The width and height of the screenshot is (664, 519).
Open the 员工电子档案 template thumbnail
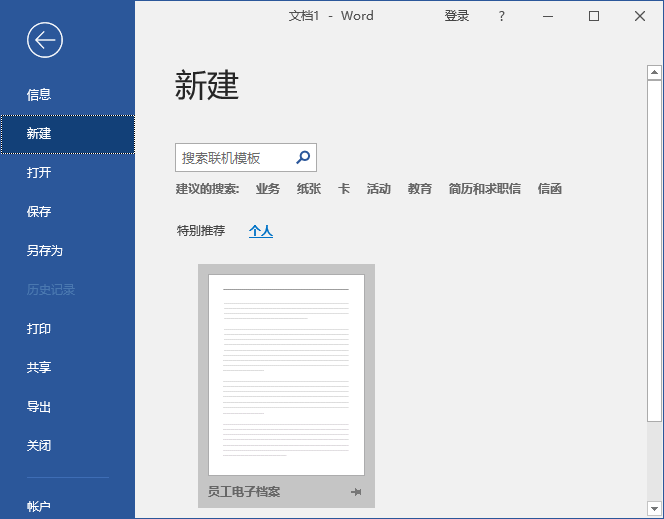pos(286,374)
